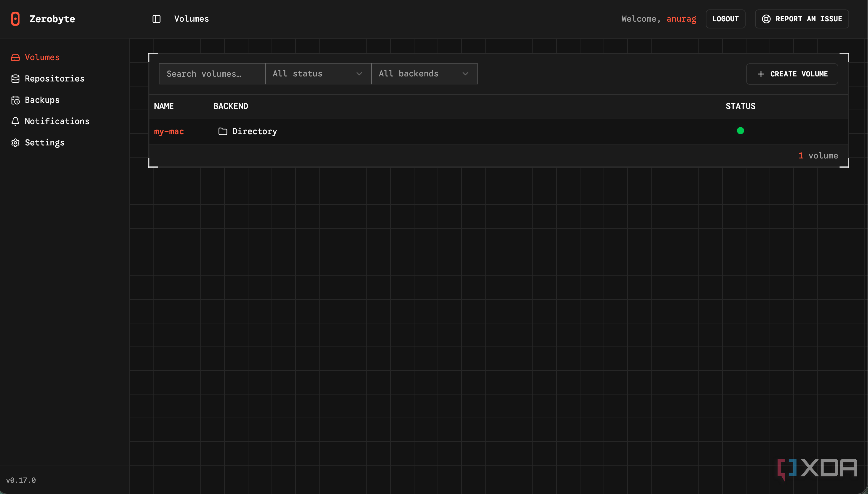Click the STATUS column header

740,106
